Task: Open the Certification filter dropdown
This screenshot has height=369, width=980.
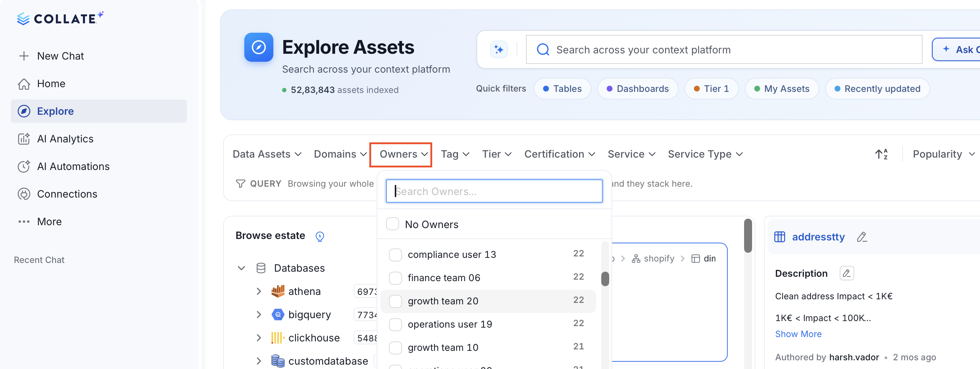Action: (x=560, y=154)
